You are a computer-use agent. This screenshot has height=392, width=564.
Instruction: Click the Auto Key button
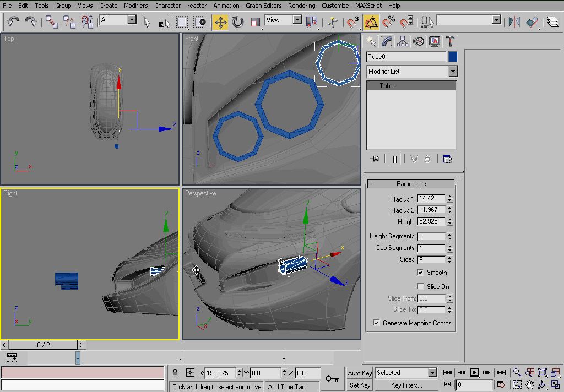[x=360, y=373]
